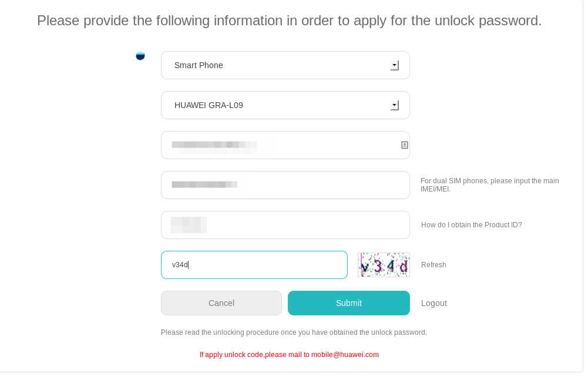Image resolution: width=588 pixels, height=380 pixels.
Task: Submit the unlock password request
Action: pyautogui.click(x=349, y=303)
